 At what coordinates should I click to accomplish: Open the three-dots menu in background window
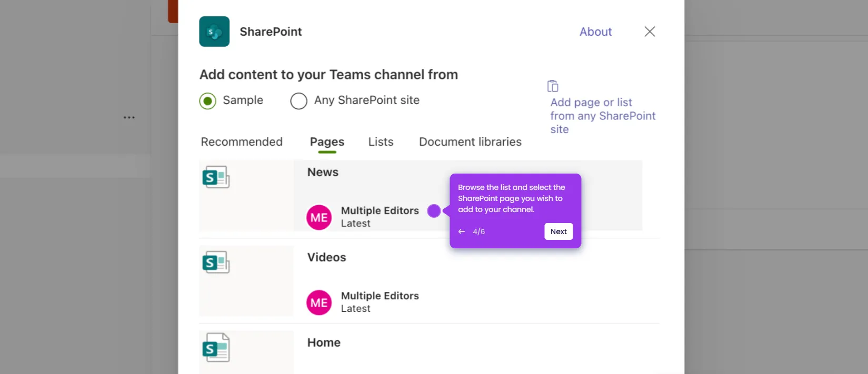tap(129, 117)
